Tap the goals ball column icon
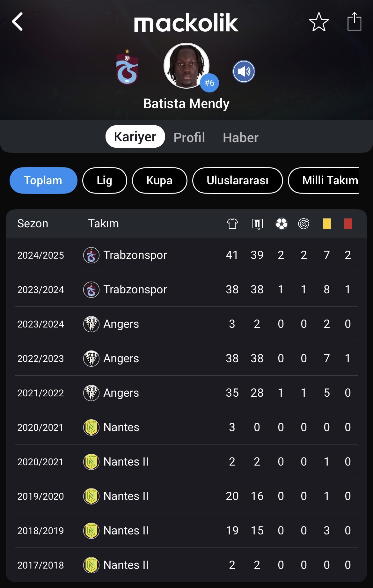Image resolution: width=373 pixels, height=588 pixels. click(x=282, y=224)
